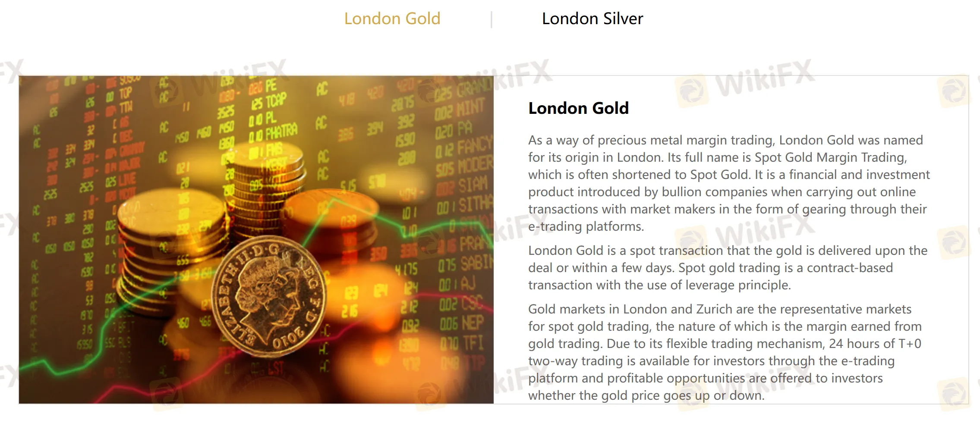Click WikiFX watermark text above the description panel
This screenshot has height=423, width=980.
click(764, 78)
